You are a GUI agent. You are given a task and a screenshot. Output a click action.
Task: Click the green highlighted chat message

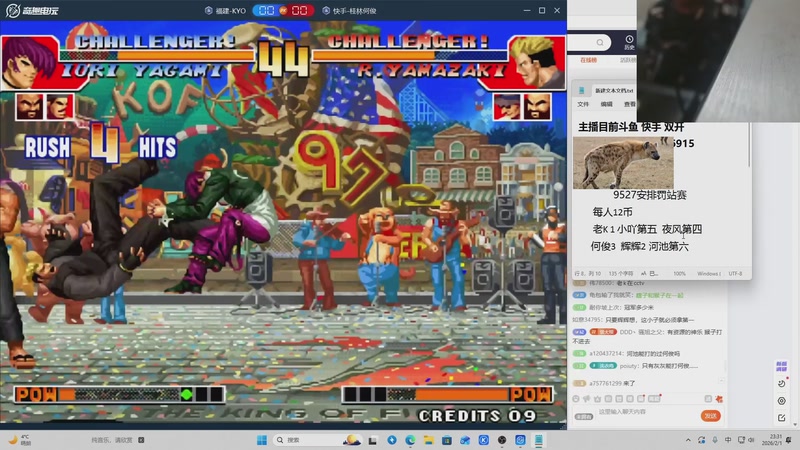659,295
